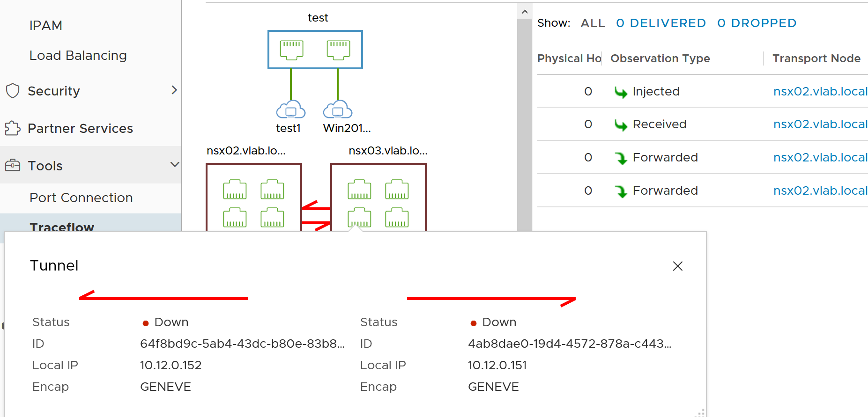The image size is (868, 417).
Task: Click tunnel ID starting 64f8bd9c
Action: pyautogui.click(x=242, y=344)
